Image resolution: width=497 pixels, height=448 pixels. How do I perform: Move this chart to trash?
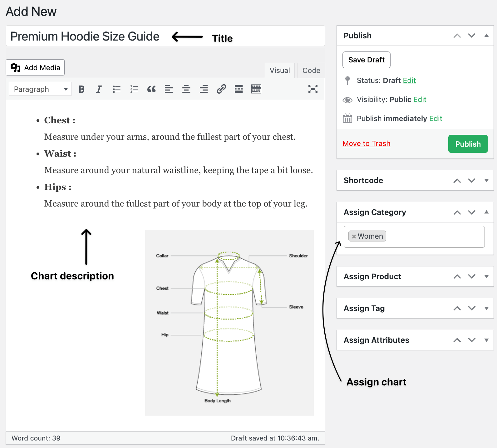(367, 144)
